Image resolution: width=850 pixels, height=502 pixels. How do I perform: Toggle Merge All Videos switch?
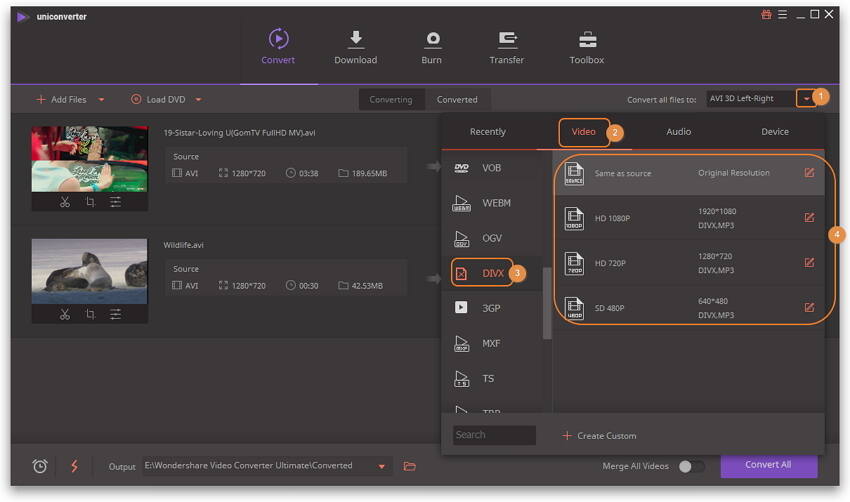(692, 466)
